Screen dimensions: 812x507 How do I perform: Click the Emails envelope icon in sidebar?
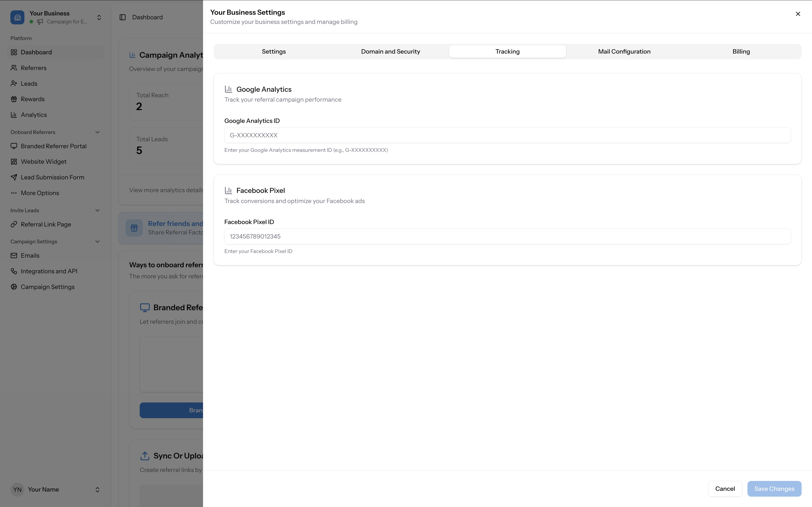(14, 255)
